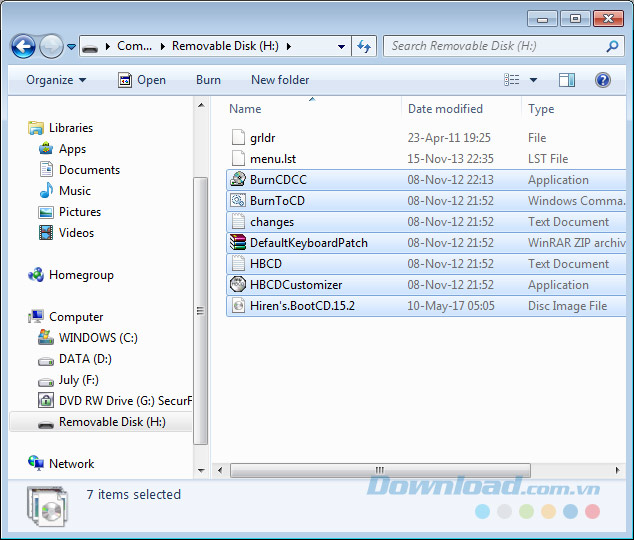Viewport: 634px width, 540px height.
Task: Click the Burn toolbar button
Action: (x=208, y=80)
